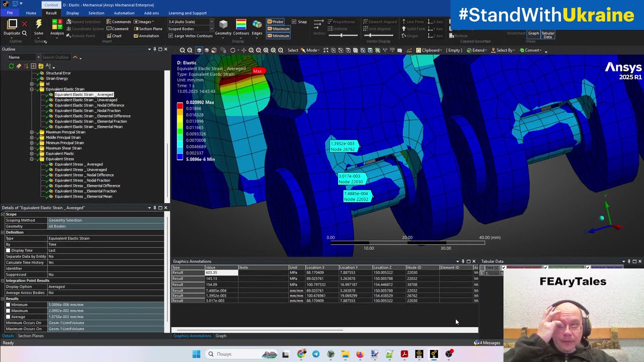Toggle Average checkbox in Results details

coord(8,317)
